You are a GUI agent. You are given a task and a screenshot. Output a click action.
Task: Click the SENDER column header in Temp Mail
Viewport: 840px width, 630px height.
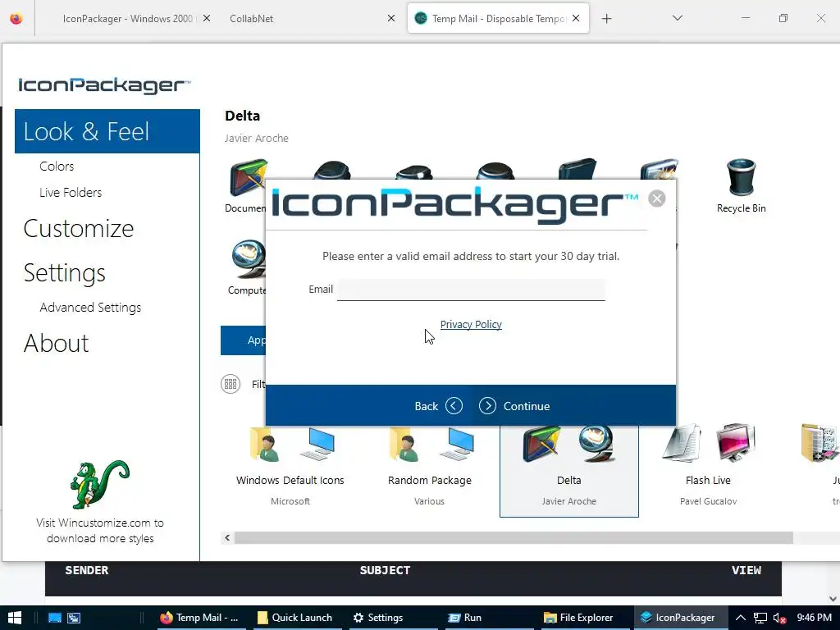point(87,570)
